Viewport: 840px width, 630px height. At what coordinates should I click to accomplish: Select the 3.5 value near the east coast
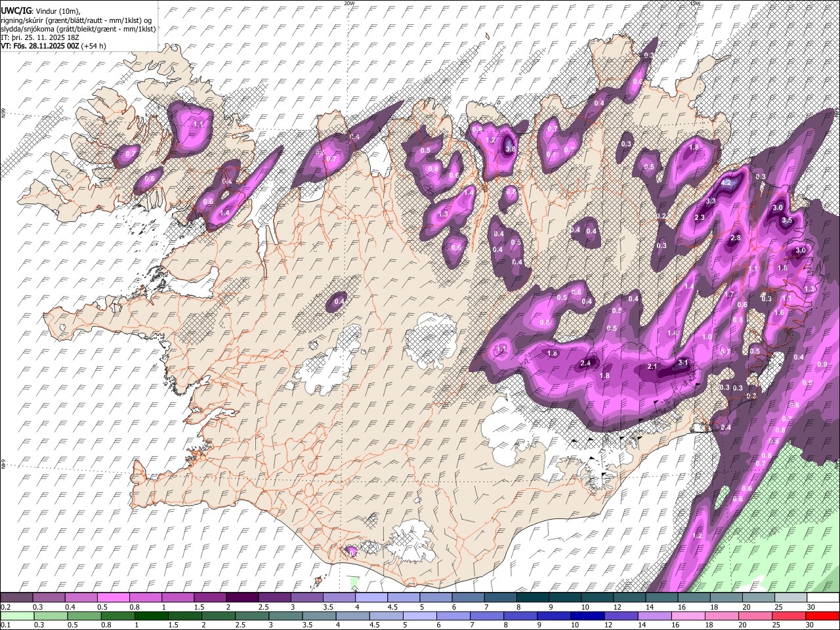click(787, 220)
